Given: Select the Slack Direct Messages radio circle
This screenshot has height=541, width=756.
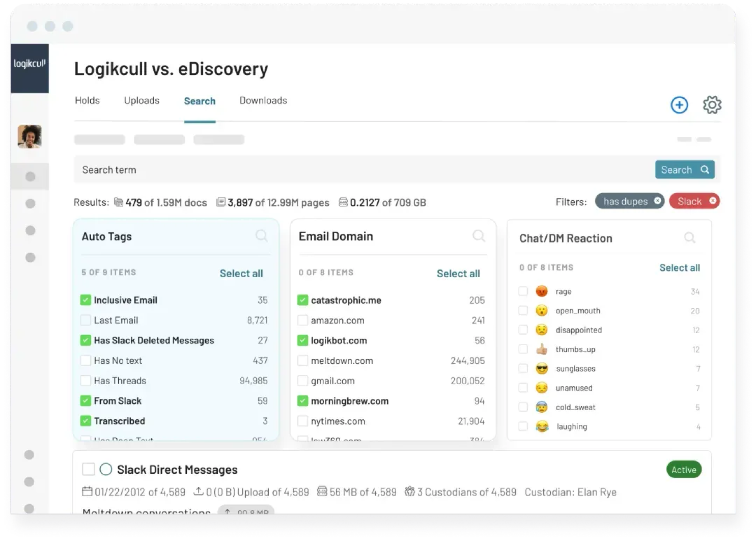Looking at the screenshot, I should pos(106,469).
